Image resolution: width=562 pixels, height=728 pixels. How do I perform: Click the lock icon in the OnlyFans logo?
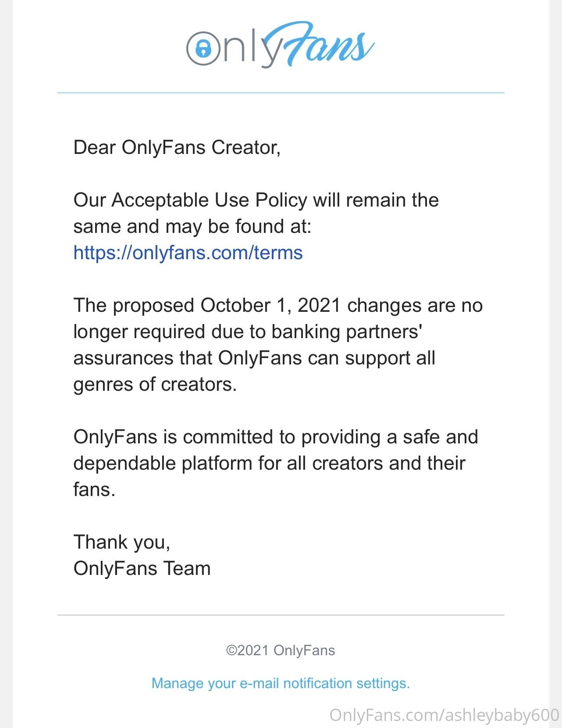tap(203, 48)
